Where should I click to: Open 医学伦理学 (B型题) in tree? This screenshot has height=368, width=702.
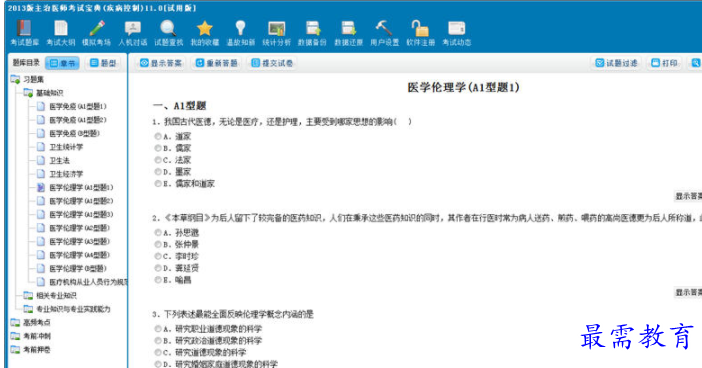click(x=72, y=268)
